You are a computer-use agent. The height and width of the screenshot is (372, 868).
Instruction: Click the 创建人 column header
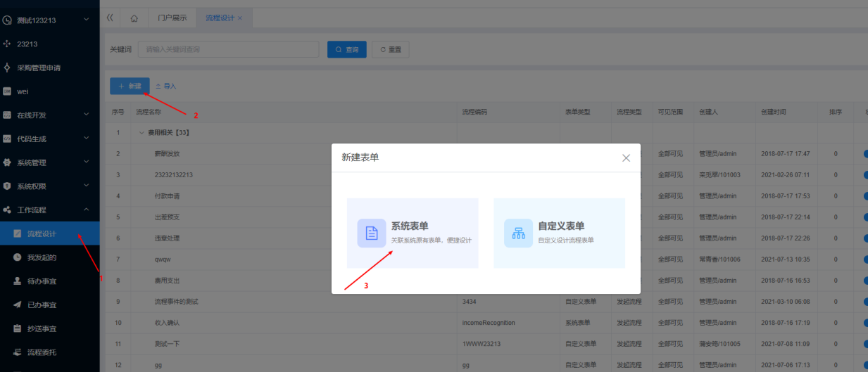(x=709, y=112)
